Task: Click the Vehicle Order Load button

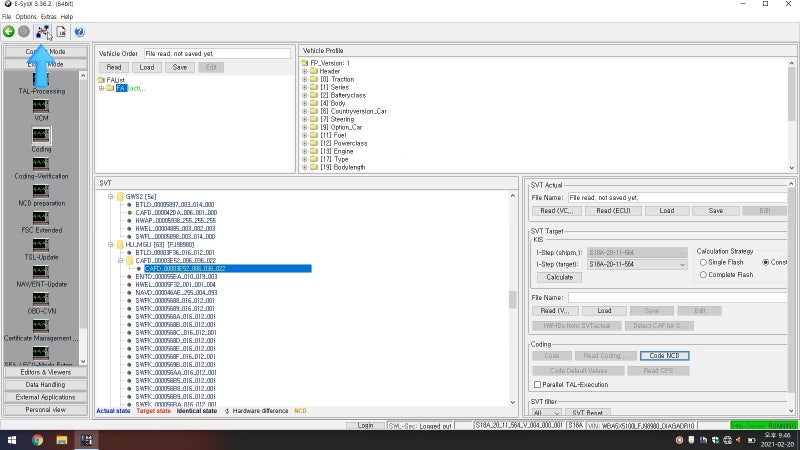Action: click(x=147, y=67)
